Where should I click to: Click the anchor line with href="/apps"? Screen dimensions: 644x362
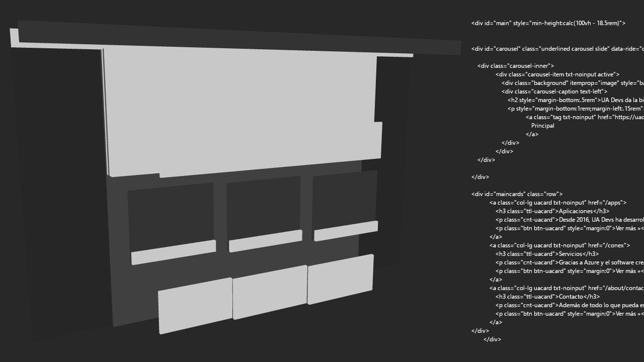coord(558,203)
